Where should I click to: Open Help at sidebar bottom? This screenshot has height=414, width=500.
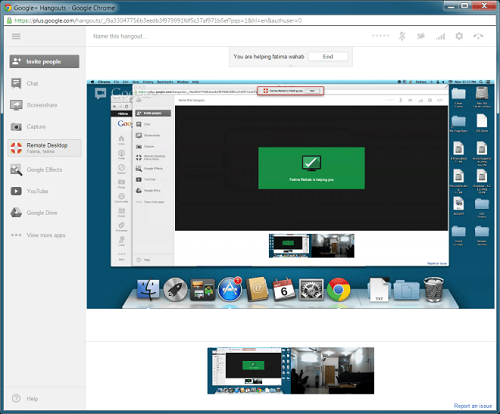click(32, 399)
